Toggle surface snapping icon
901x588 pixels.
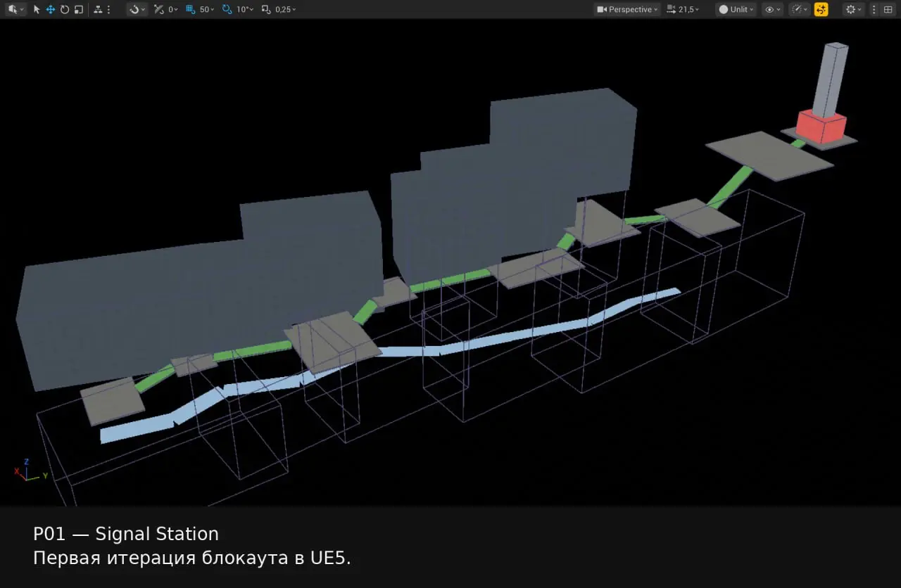159,10
